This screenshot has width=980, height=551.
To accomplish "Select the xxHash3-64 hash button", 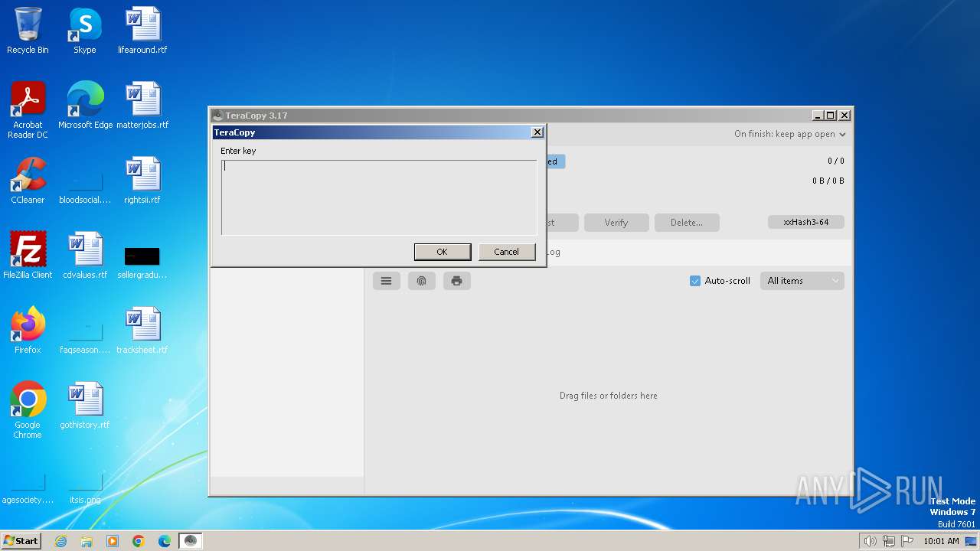I will (x=805, y=222).
